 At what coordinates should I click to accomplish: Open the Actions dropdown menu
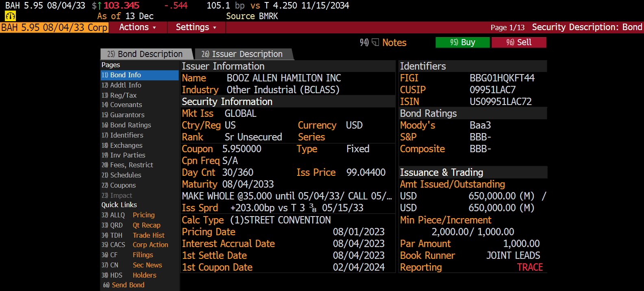tap(137, 27)
